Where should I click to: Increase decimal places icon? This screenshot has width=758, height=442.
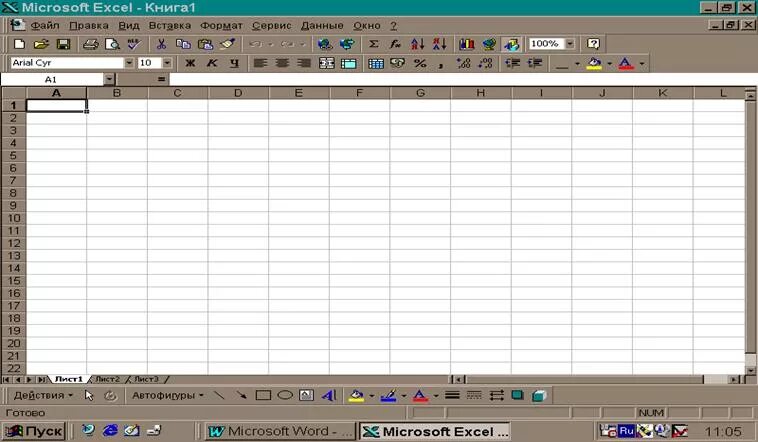[463, 63]
